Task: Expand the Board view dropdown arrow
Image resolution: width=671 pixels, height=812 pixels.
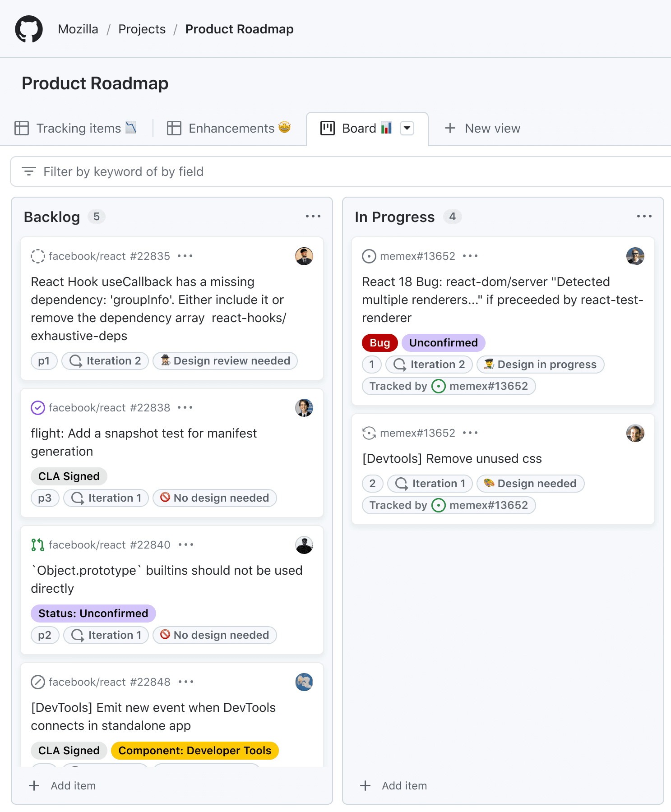Action: tap(407, 128)
